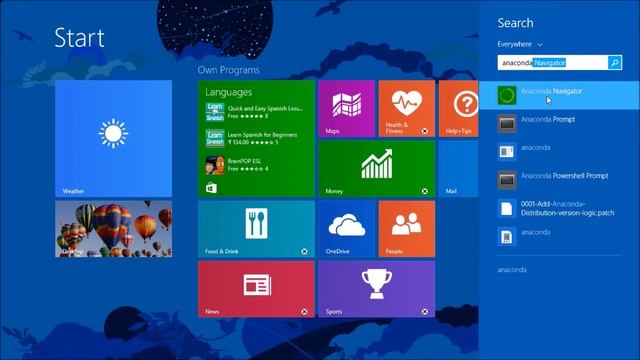Image resolution: width=640 pixels, height=360 pixels.
Task: Click the Start heading text
Action: click(x=80, y=38)
